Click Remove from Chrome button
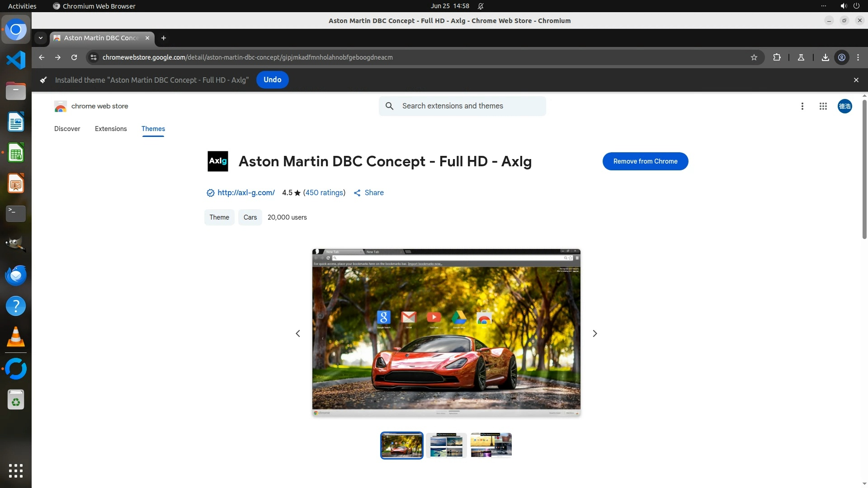The width and height of the screenshot is (868, 488). point(645,161)
